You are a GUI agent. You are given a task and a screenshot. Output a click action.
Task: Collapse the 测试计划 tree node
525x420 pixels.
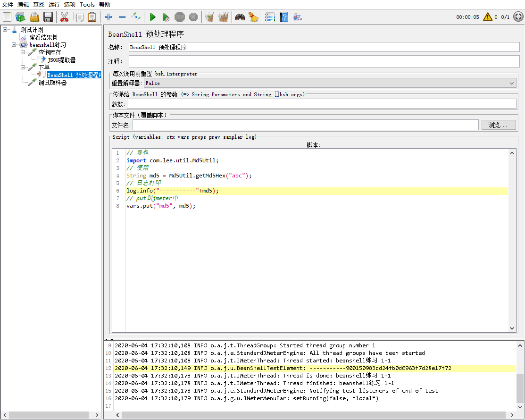(x=5, y=29)
